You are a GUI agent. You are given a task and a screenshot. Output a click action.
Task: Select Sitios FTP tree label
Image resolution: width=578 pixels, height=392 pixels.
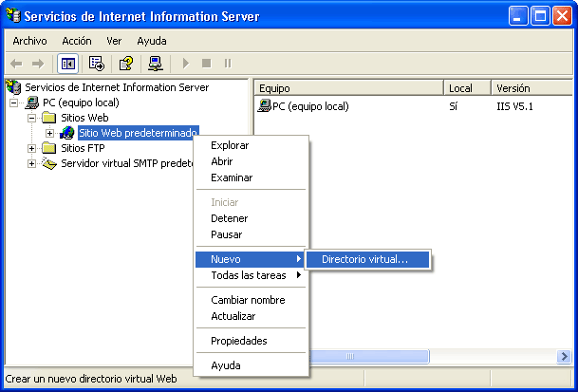83,148
